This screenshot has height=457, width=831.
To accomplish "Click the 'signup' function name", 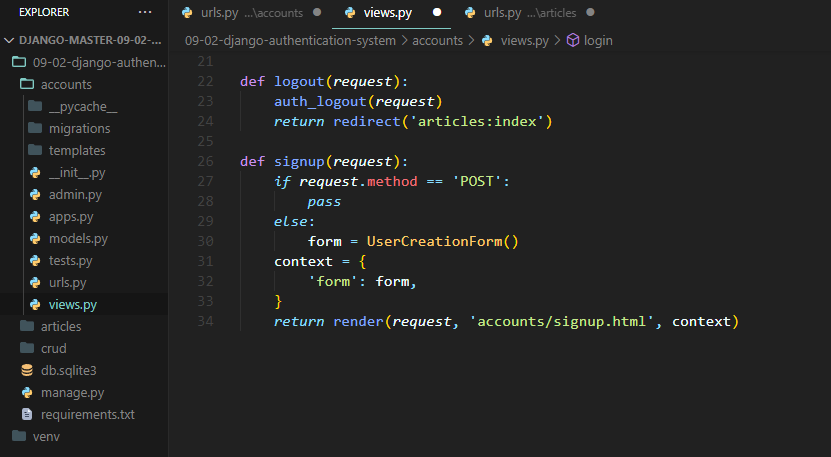I will click(x=299, y=162).
